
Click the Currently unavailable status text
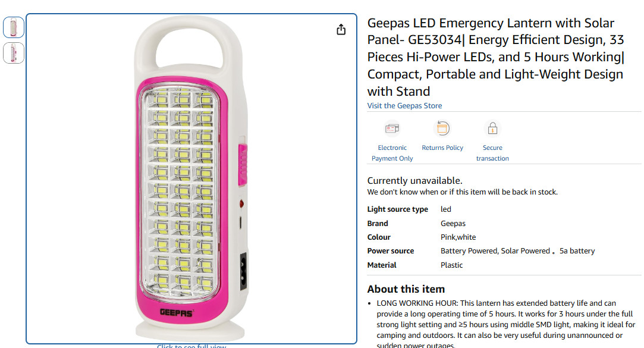pyautogui.click(x=415, y=180)
